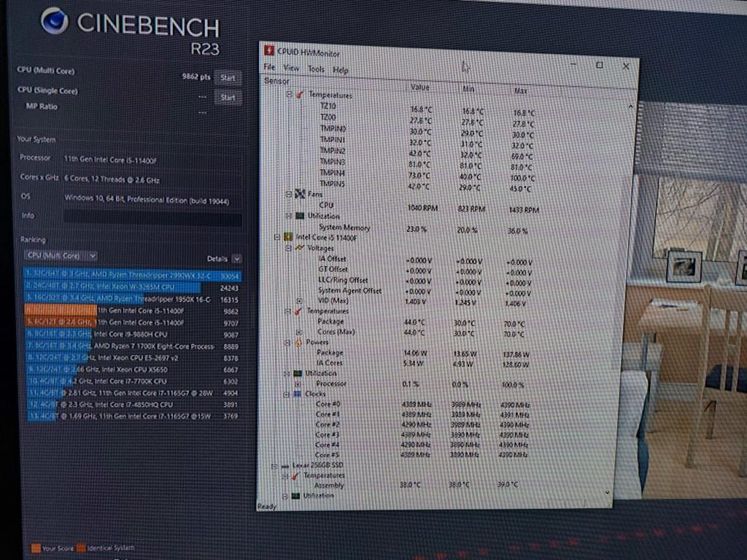Click the Utilization icon above Processor
Screen dimensions: 747x560
[x=298, y=373]
